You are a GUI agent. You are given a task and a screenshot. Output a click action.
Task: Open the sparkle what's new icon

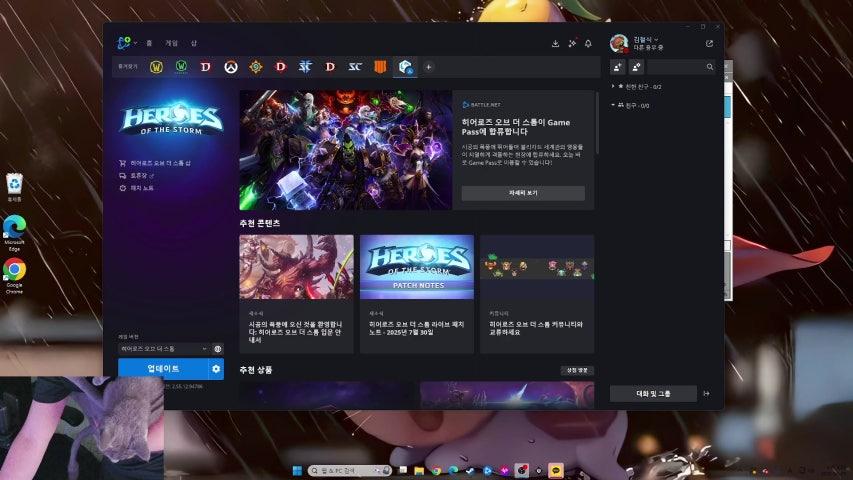572,43
